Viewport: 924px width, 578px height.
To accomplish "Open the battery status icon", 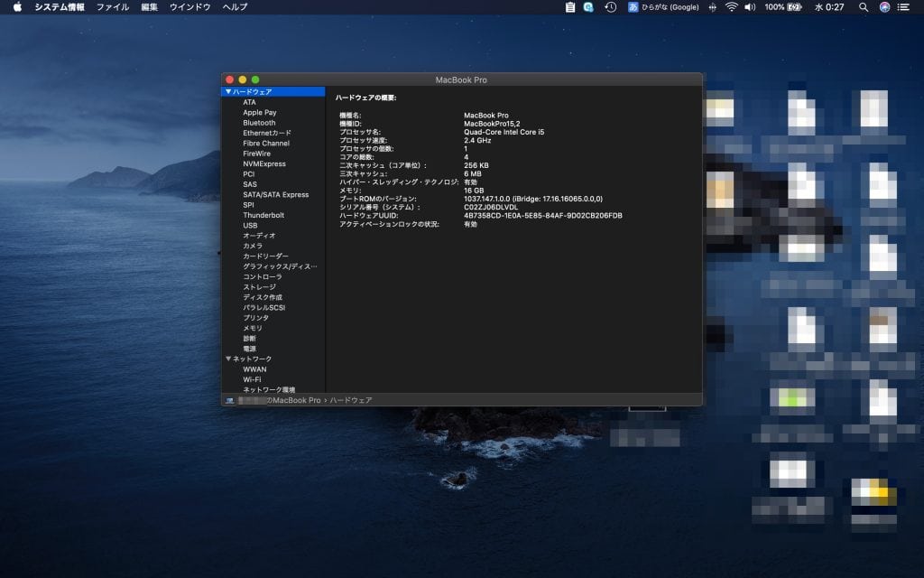I will pyautogui.click(x=794, y=7).
